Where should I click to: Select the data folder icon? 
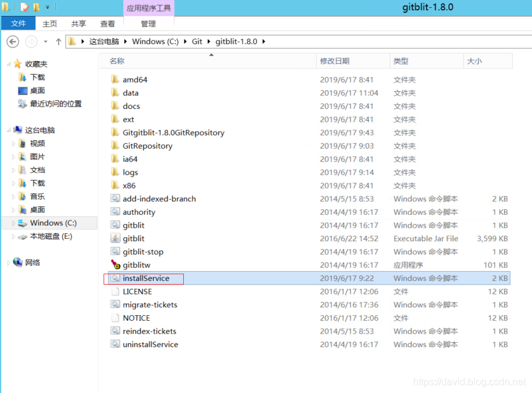pos(115,93)
